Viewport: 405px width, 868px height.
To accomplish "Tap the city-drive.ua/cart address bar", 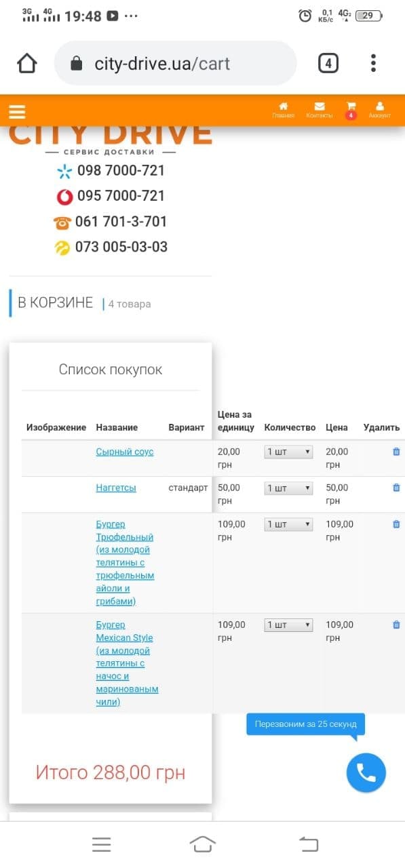I will [175, 63].
